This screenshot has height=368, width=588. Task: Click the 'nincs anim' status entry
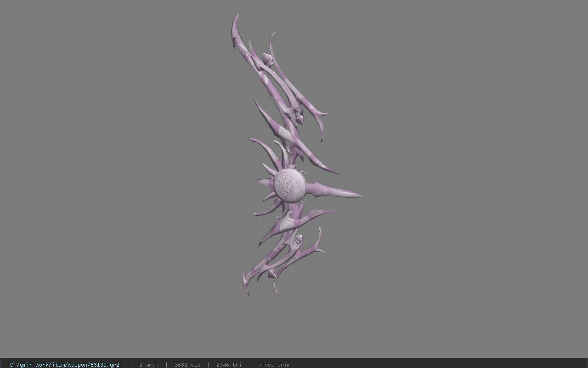[x=274, y=365]
